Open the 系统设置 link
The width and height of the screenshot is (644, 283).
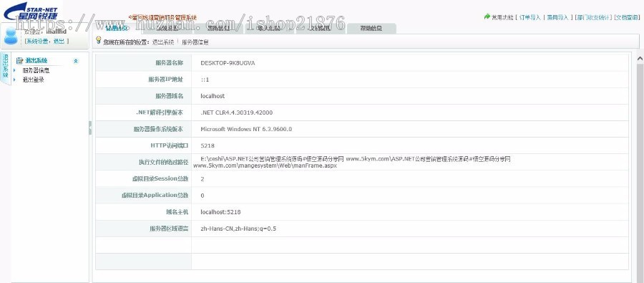(37, 42)
